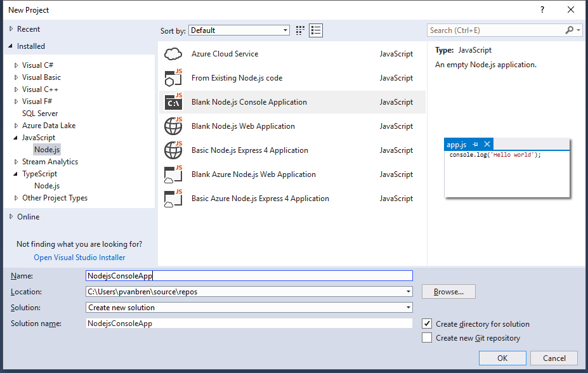The height and width of the screenshot is (373, 588).
Task: Open Visual Studio Installer link
Action: [79, 258]
